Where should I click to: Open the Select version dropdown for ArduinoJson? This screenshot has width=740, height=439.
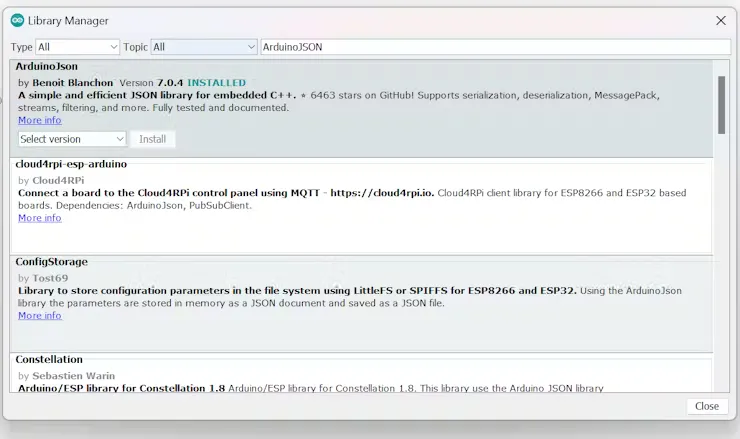click(72, 139)
